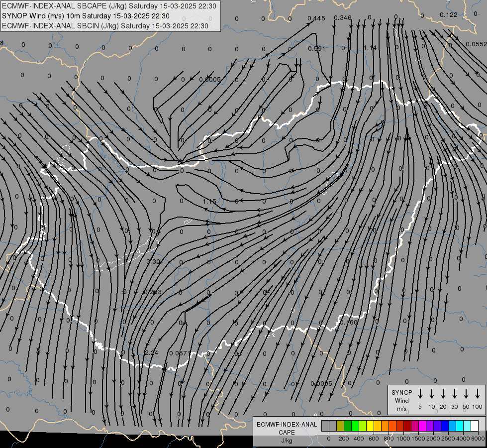Click the map value '0.122'
Image resolution: width=487 pixels, height=448 pixels.
[x=449, y=14]
